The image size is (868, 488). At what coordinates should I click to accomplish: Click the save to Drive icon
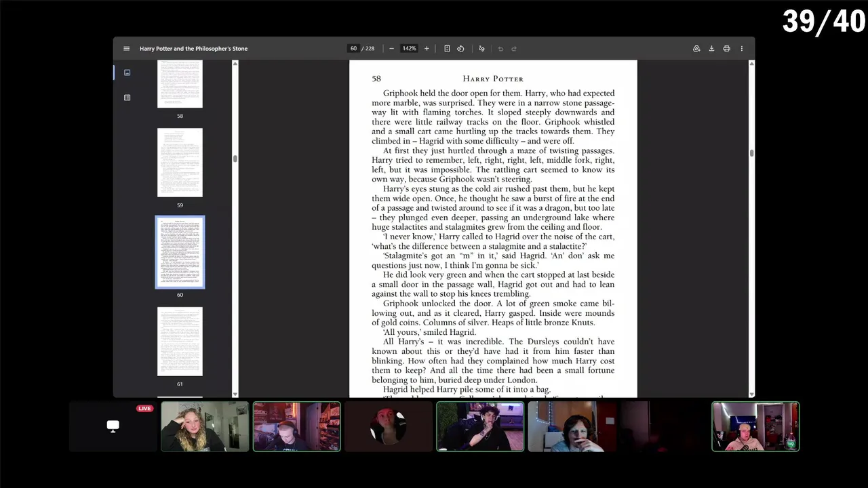click(696, 49)
